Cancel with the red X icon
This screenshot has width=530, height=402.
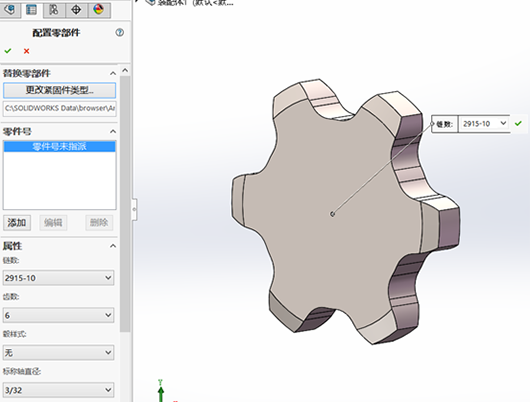pos(26,51)
